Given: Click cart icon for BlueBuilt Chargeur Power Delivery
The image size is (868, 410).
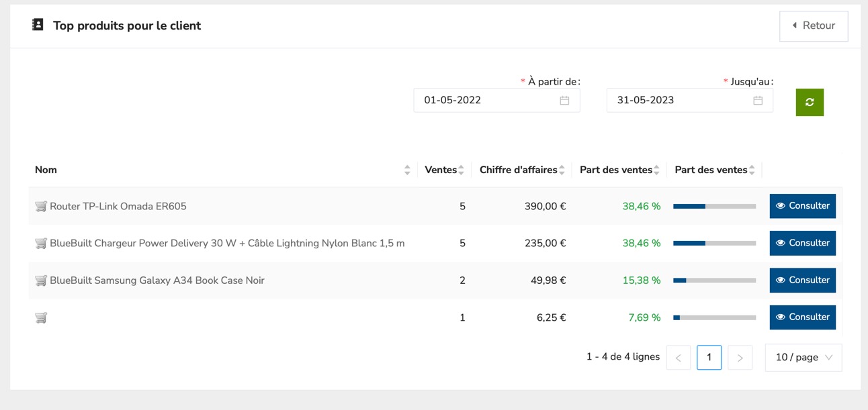Looking at the screenshot, I should point(41,244).
